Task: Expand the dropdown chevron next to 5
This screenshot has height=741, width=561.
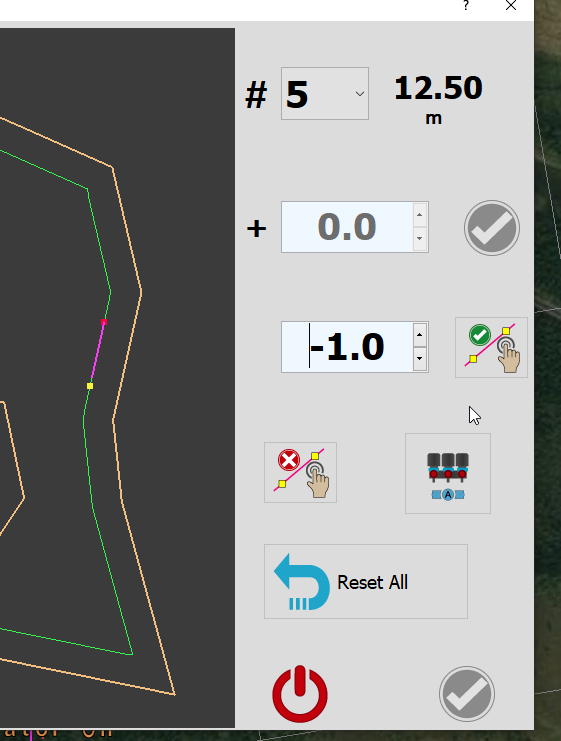Action: 360,94
